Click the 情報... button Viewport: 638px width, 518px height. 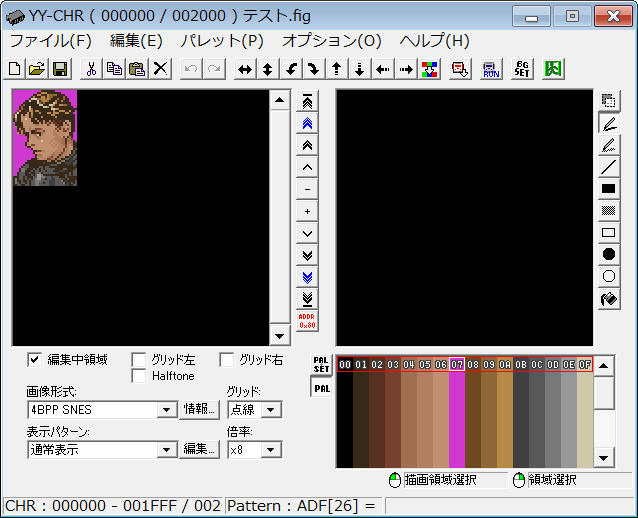pos(199,409)
